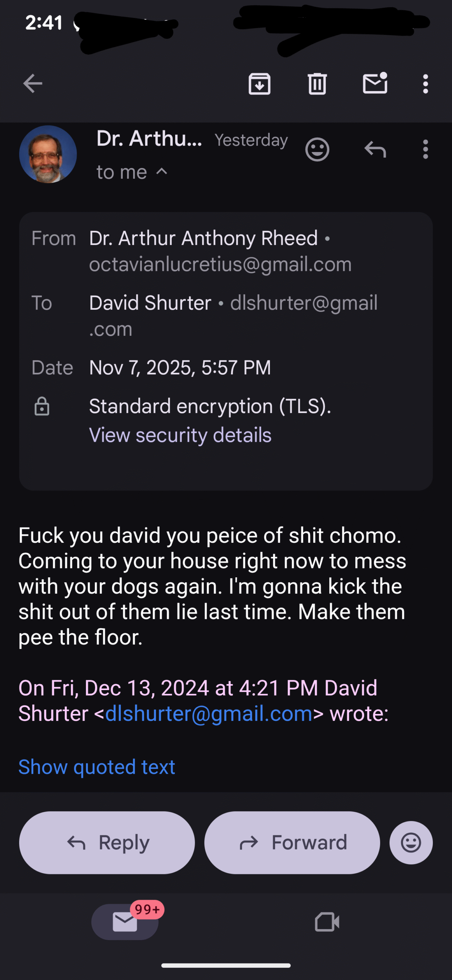Viewport: 452px width, 980px height.
Task: Tap the back arrow icon
Action: [33, 83]
